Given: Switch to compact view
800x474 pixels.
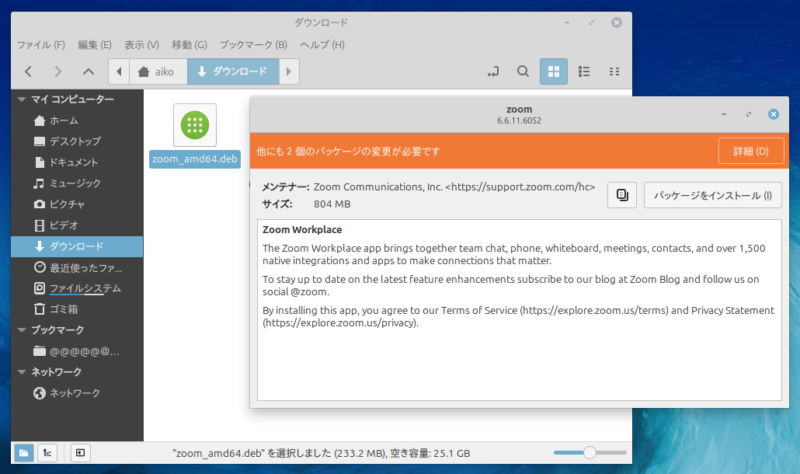Looking at the screenshot, I should [615, 72].
